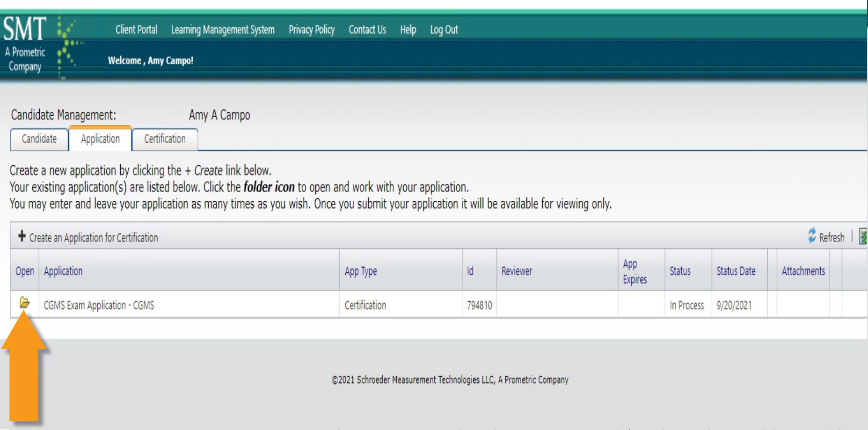Select the CGMS Exam Application row text
868x430 pixels.
[98, 305]
